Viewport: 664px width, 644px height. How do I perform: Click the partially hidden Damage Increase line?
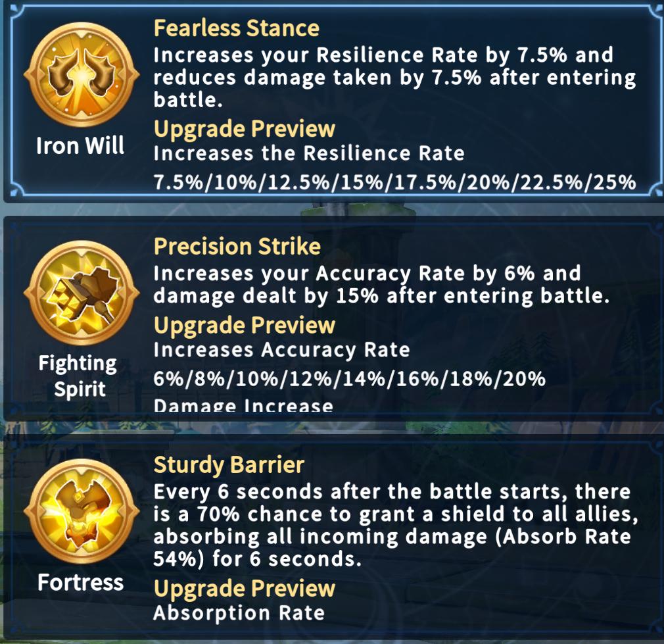click(x=243, y=406)
